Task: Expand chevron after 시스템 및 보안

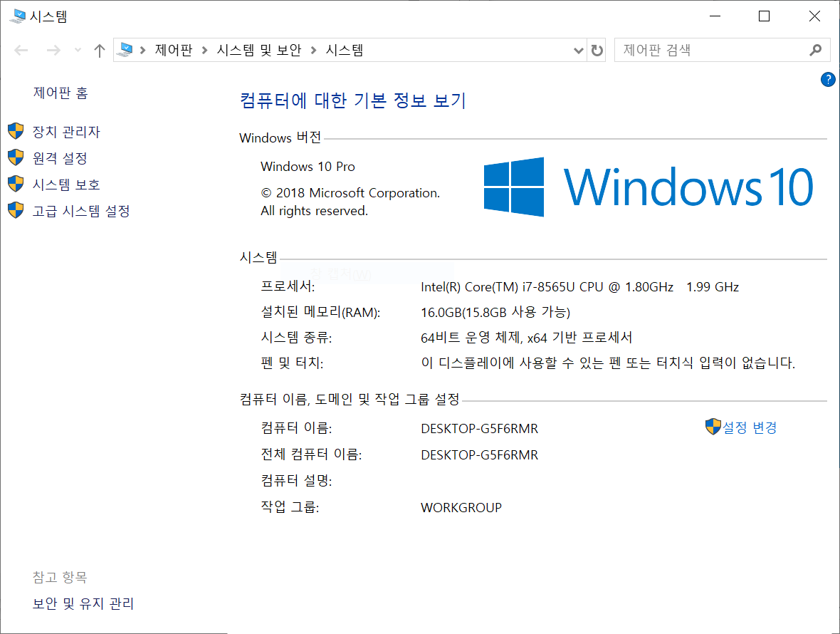Action: pyautogui.click(x=314, y=51)
